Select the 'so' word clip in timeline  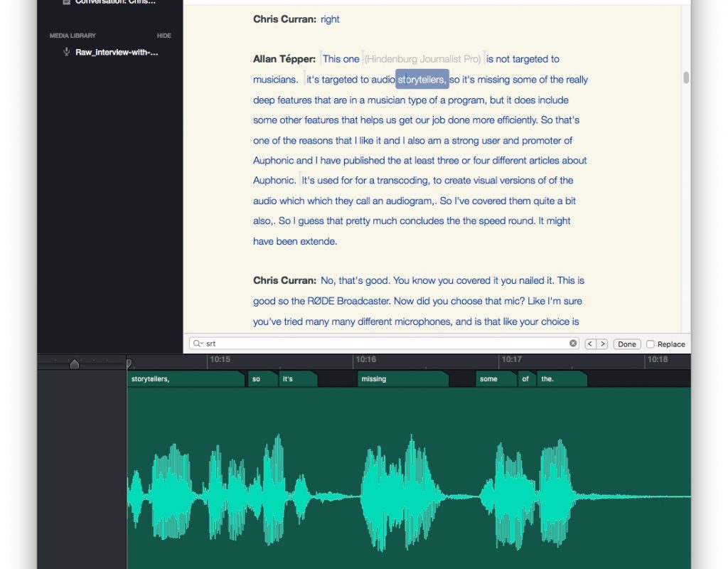point(263,378)
